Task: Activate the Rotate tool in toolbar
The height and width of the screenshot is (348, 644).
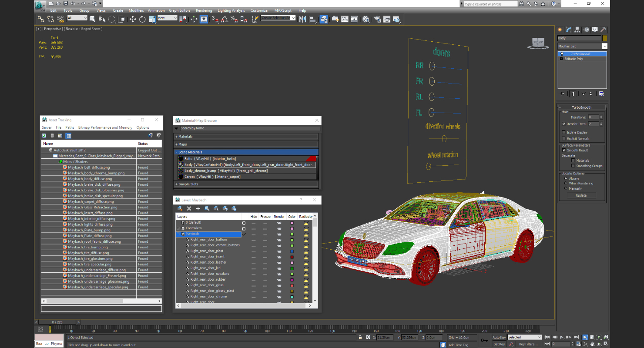Action: (142, 19)
